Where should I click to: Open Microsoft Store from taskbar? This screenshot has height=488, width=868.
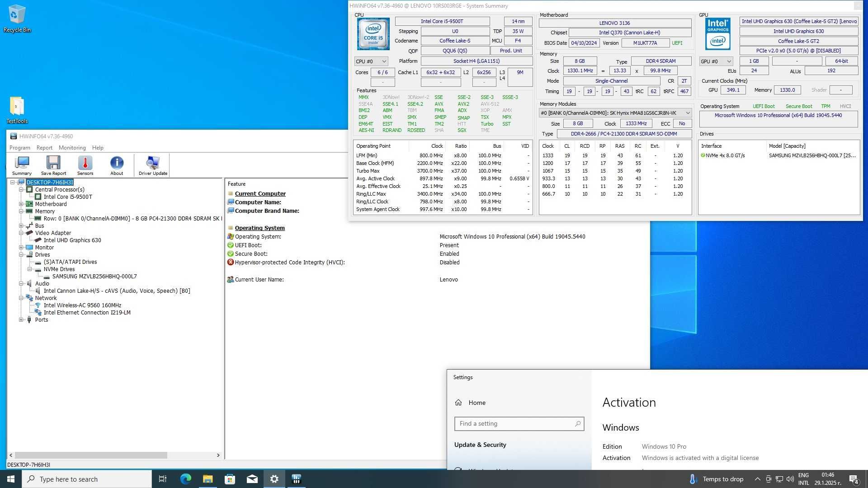230,479
